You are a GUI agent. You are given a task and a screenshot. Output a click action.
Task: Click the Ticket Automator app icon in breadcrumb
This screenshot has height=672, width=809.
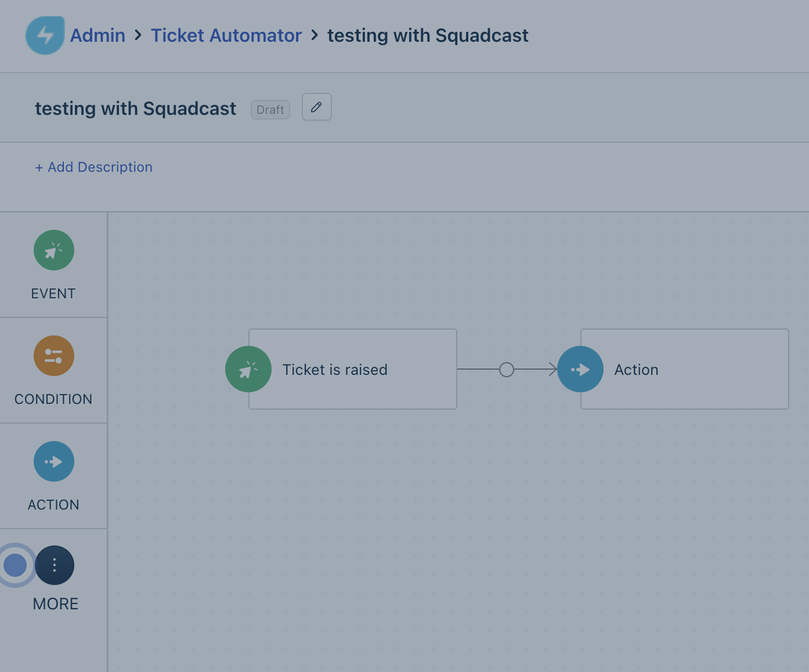pos(44,35)
